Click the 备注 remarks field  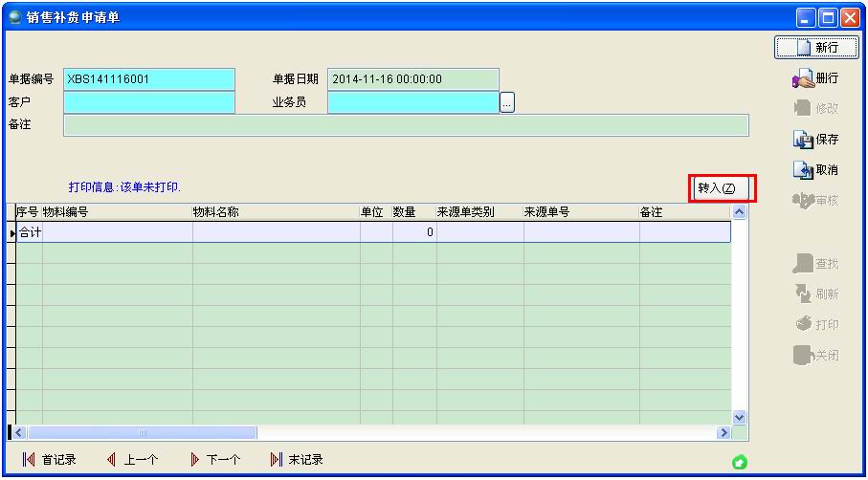point(406,125)
